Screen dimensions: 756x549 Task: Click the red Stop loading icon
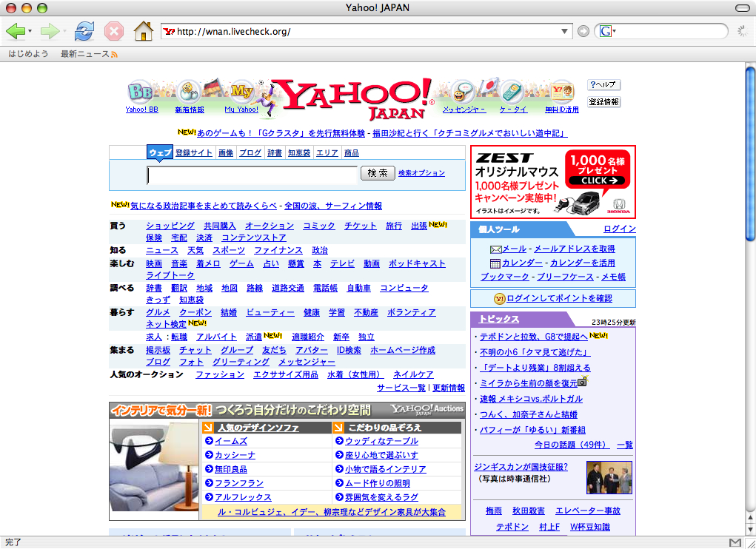[x=114, y=32]
